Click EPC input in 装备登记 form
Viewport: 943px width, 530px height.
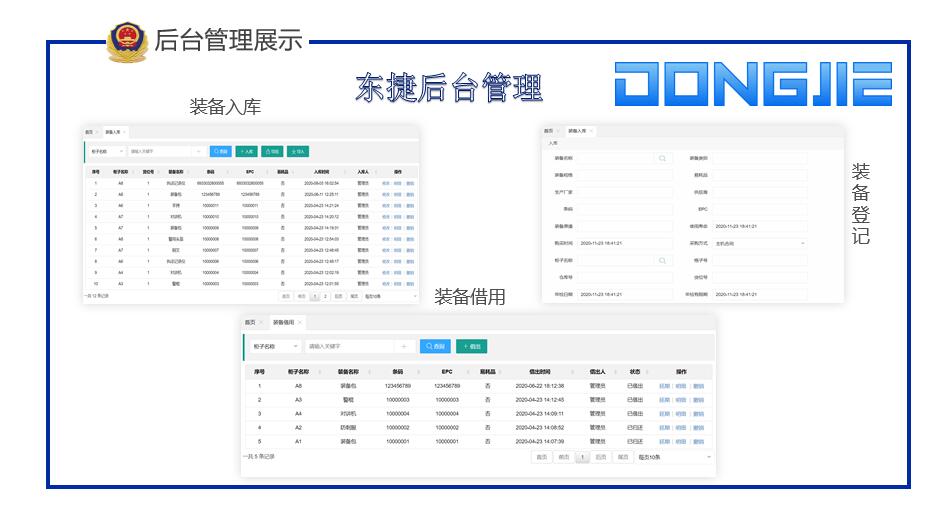[760, 209]
